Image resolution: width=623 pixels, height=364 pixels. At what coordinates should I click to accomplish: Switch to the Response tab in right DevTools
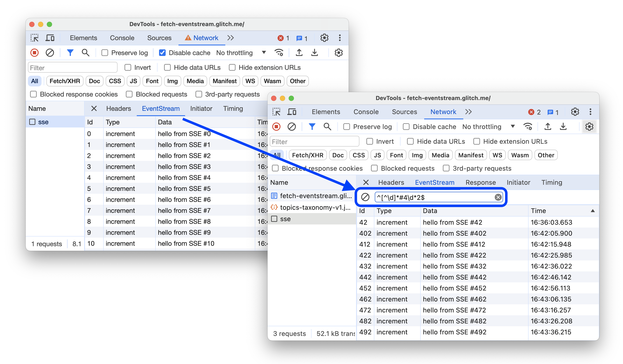pos(480,182)
